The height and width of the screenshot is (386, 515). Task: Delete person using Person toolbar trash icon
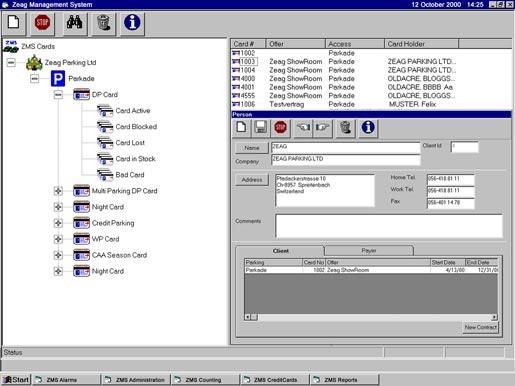345,127
